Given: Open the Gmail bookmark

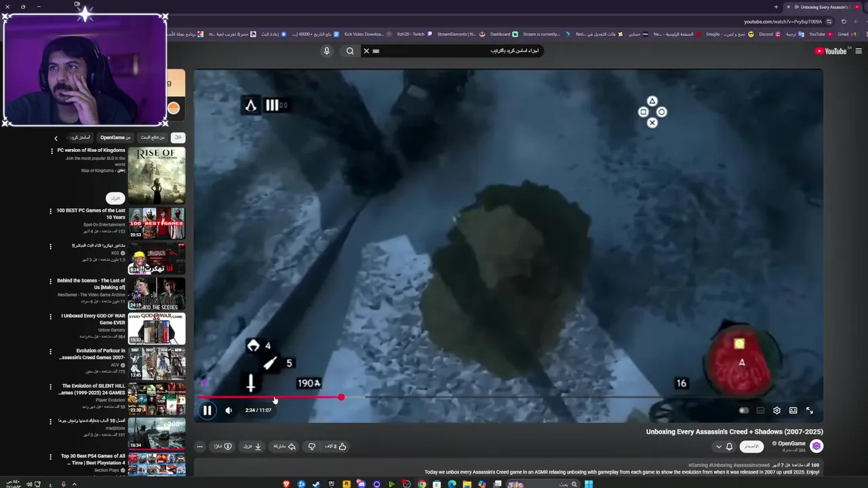Looking at the screenshot, I should [x=846, y=34].
